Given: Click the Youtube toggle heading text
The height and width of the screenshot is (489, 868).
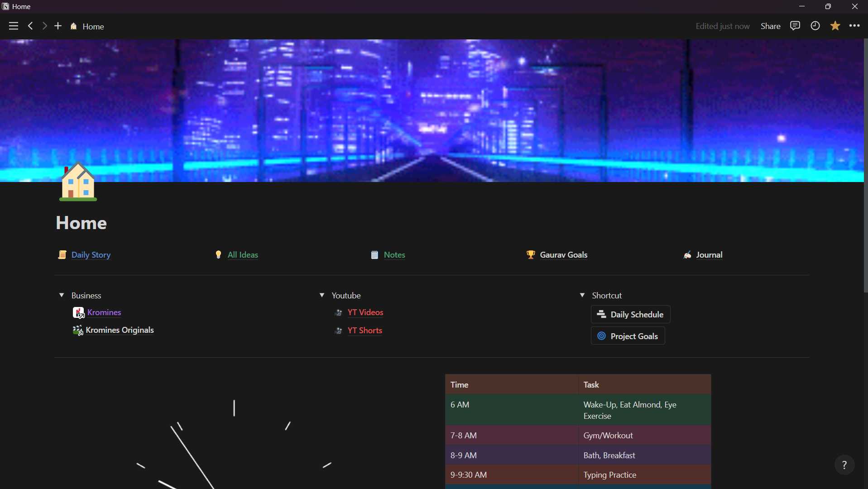Looking at the screenshot, I should 346,296.
